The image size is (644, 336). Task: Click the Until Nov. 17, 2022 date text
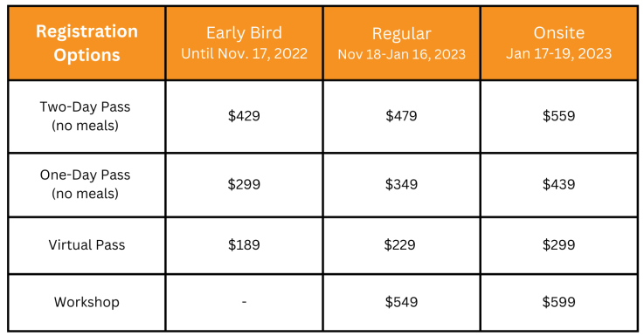point(245,54)
